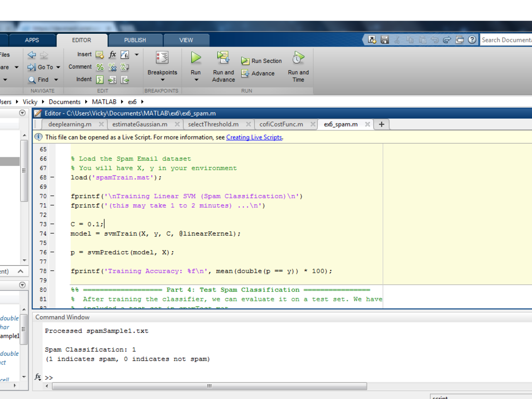Click the breakpoint dash on line 78
Screen dimensions: 532x399
pos(52,271)
